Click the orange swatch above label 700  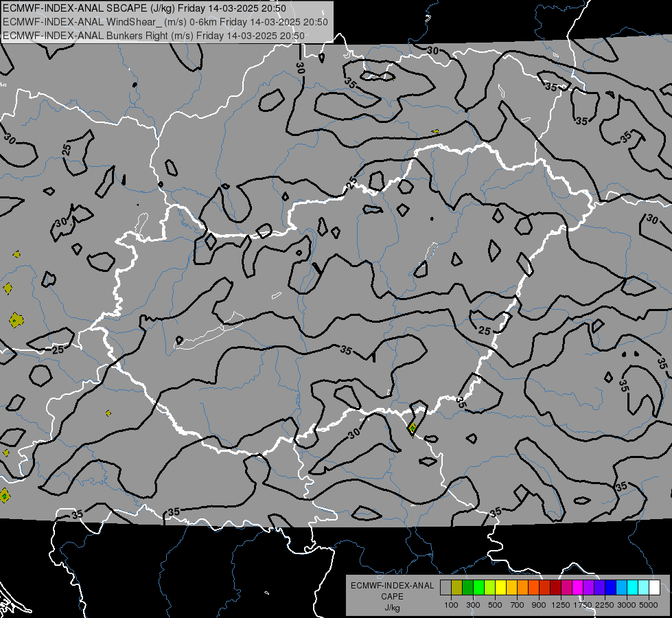523,587
